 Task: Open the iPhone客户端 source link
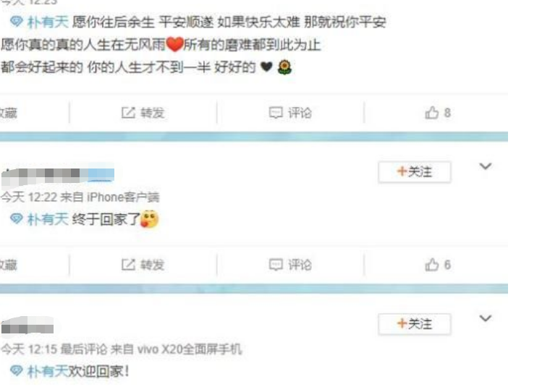point(123,197)
